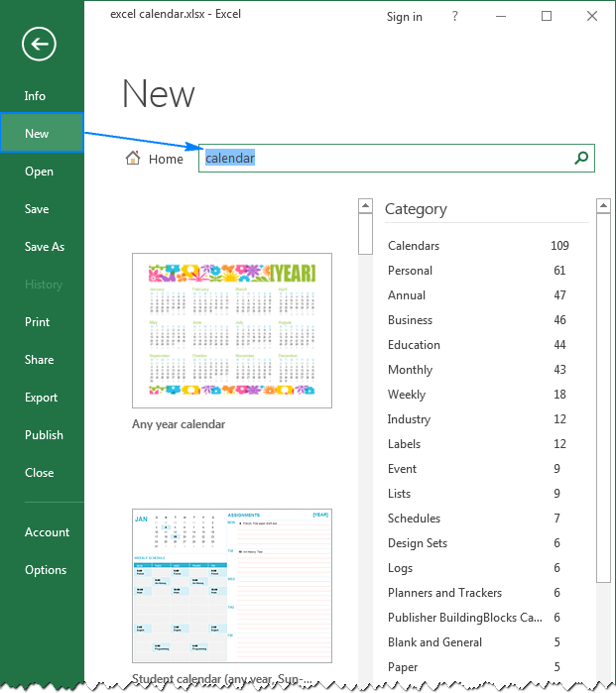Open the Any year calendar template
This screenshot has width=616, height=693.
click(x=232, y=330)
